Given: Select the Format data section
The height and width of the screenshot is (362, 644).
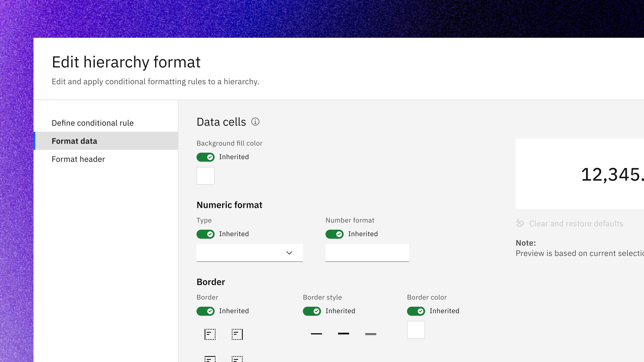Looking at the screenshot, I should tap(106, 141).
